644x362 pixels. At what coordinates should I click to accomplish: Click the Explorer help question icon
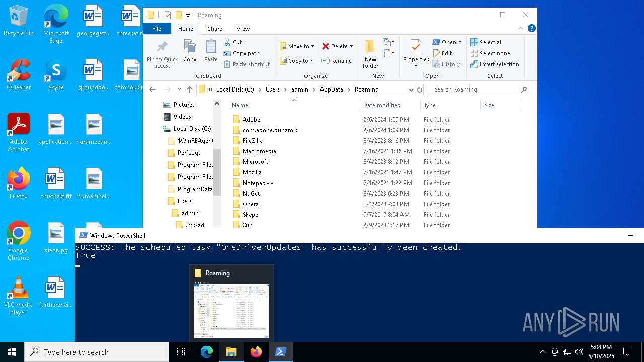[531, 29]
